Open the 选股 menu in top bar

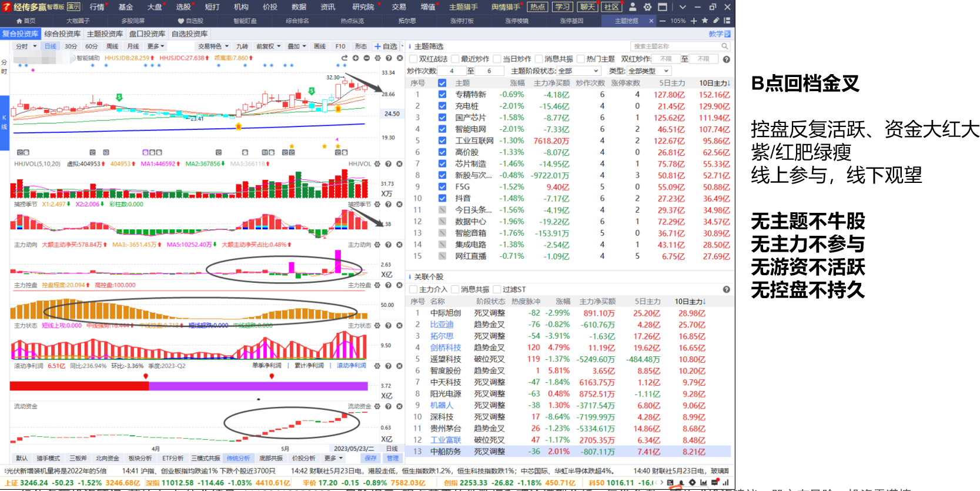(x=183, y=7)
